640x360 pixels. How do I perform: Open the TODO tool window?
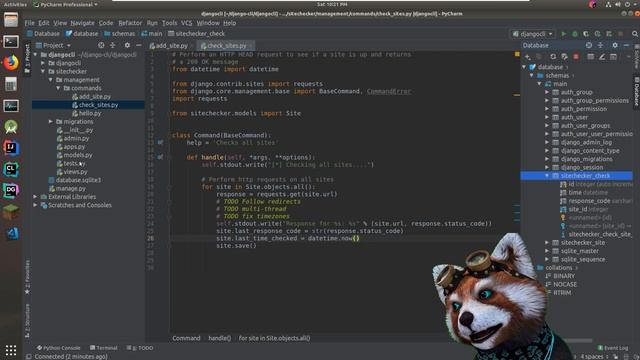(x=140, y=348)
